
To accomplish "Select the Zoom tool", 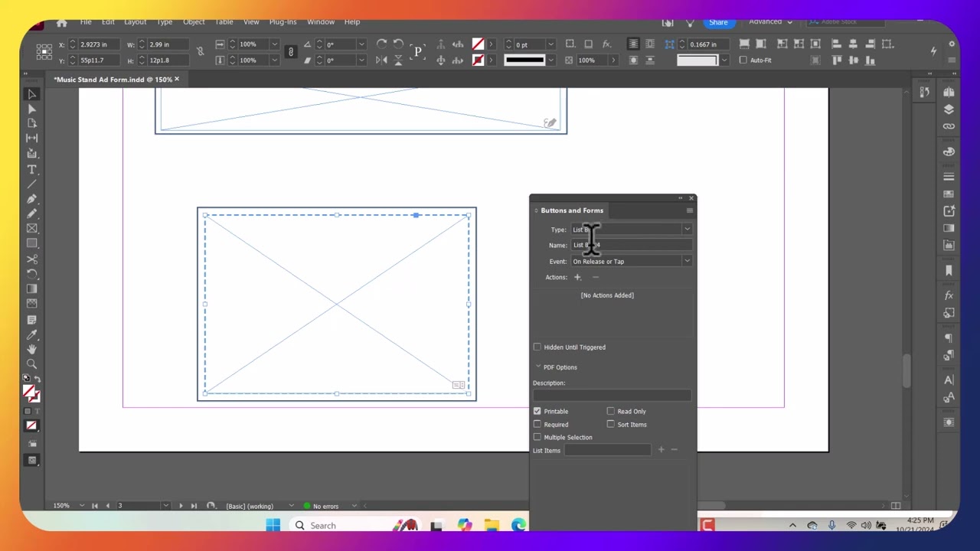I will pos(31,364).
